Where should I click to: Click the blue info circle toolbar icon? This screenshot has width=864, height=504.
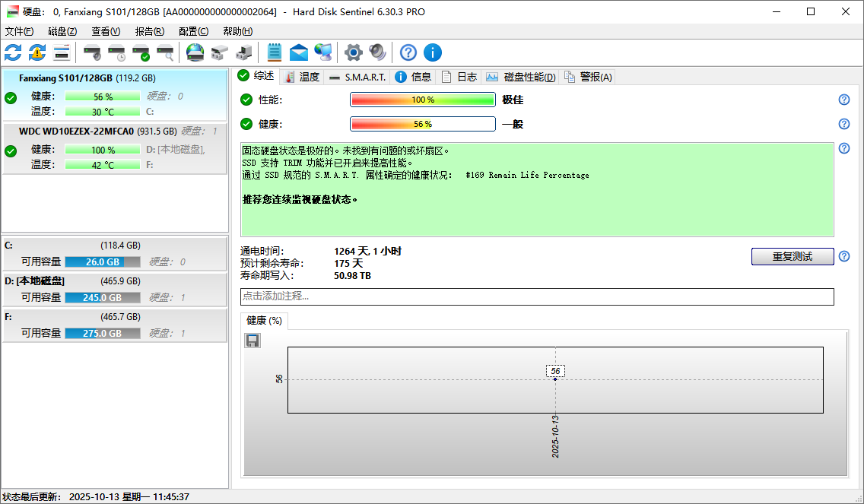[433, 53]
